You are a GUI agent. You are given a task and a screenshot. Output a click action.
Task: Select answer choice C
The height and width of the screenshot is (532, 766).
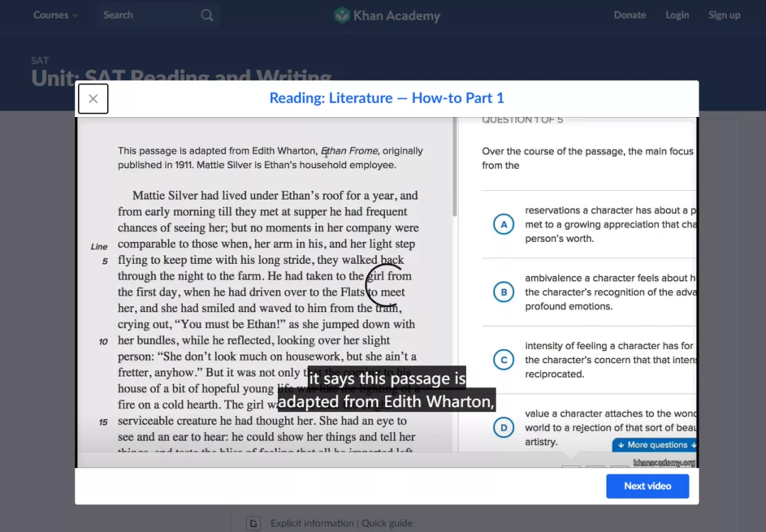point(503,360)
